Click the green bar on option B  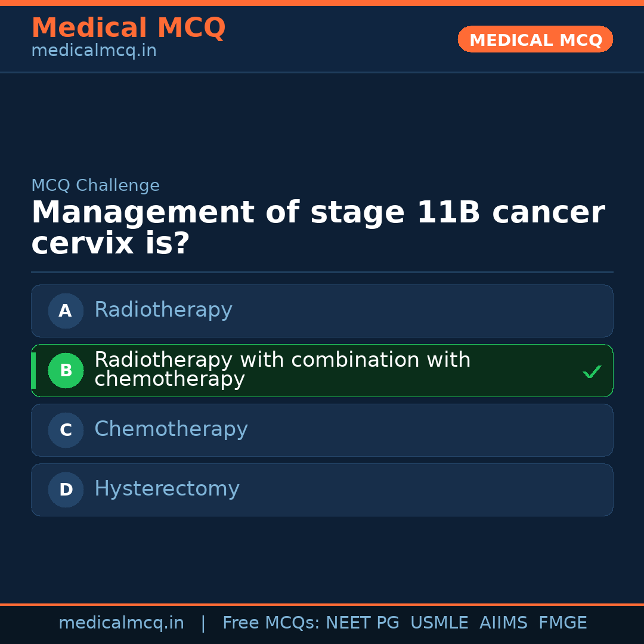(33, 370)
